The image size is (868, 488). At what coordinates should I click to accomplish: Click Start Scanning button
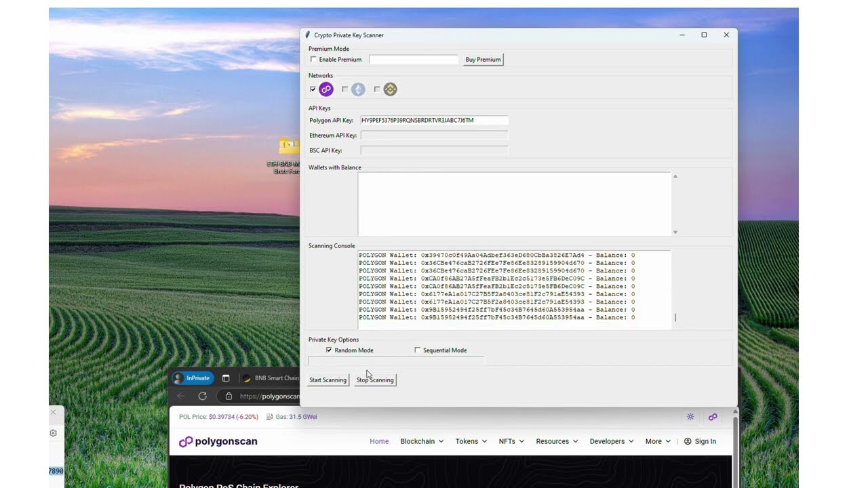click(328, 380)
